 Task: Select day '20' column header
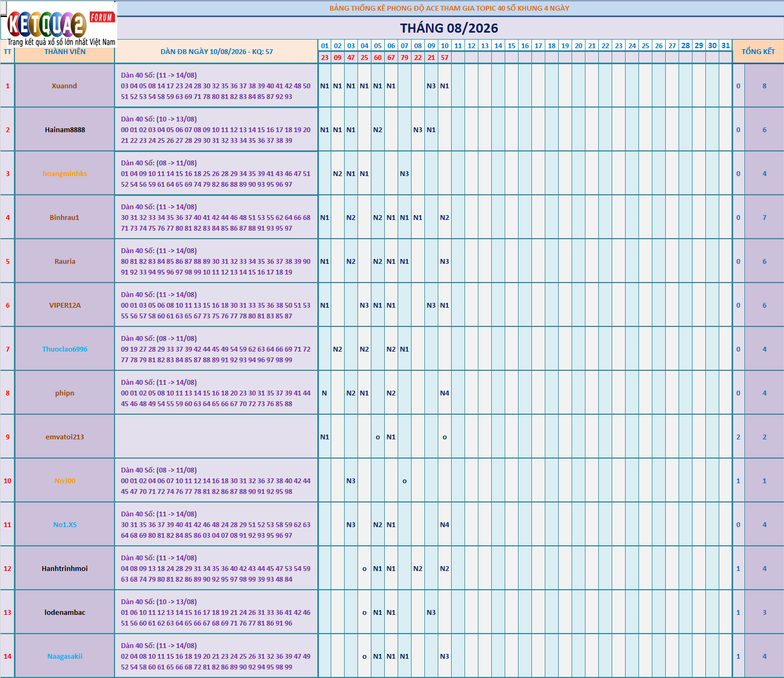[x=579, y=46]
